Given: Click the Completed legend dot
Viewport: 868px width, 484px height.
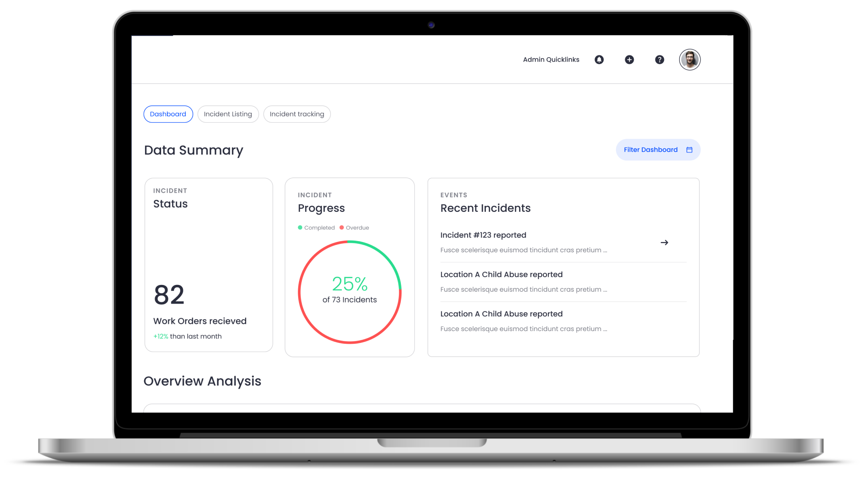Looking at the screenshot, I should (300, 228).
